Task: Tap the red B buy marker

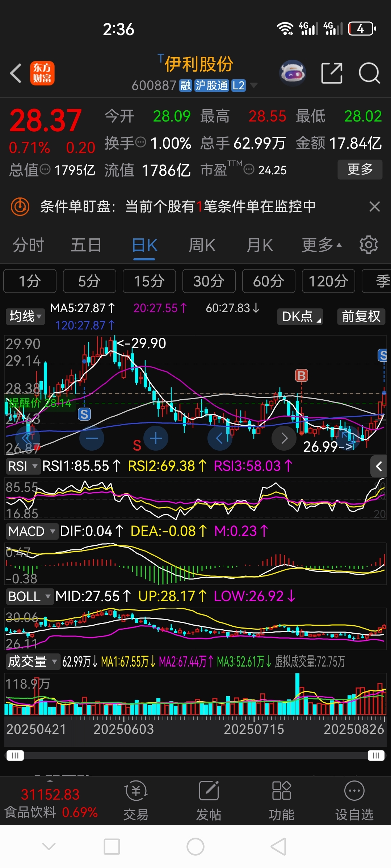Action: click(x=302, y=375)
